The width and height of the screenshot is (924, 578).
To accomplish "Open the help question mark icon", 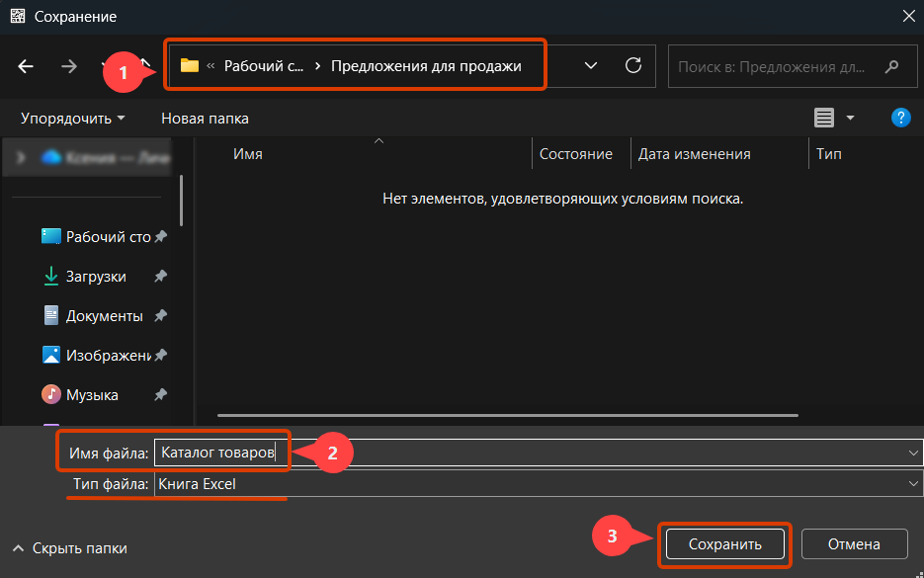I will [900, 118].
